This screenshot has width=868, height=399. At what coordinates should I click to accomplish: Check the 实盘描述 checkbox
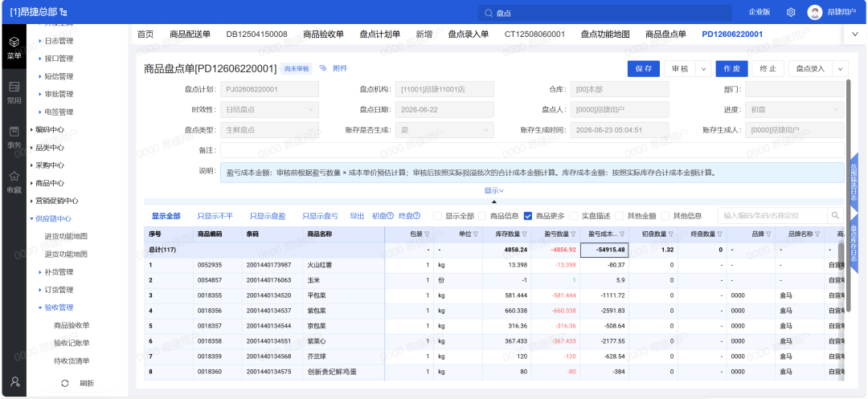(x=574, y=216)
